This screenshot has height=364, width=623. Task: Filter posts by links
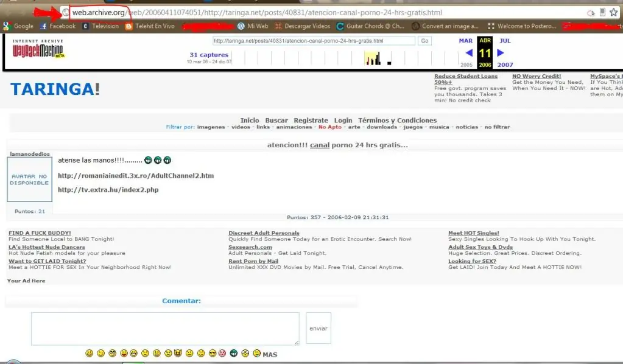[x=263, y=127]
